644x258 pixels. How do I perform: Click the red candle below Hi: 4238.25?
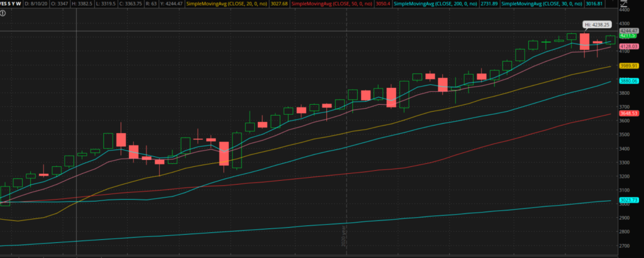click(x=584, y=41)
